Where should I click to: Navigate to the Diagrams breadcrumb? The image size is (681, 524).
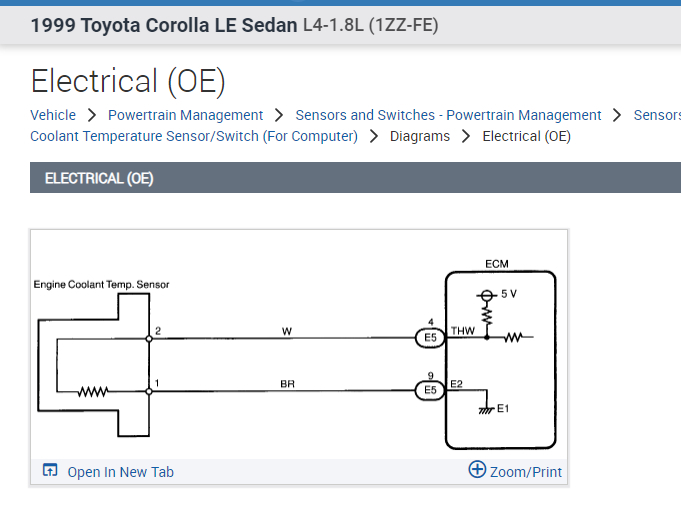point(420,136)
